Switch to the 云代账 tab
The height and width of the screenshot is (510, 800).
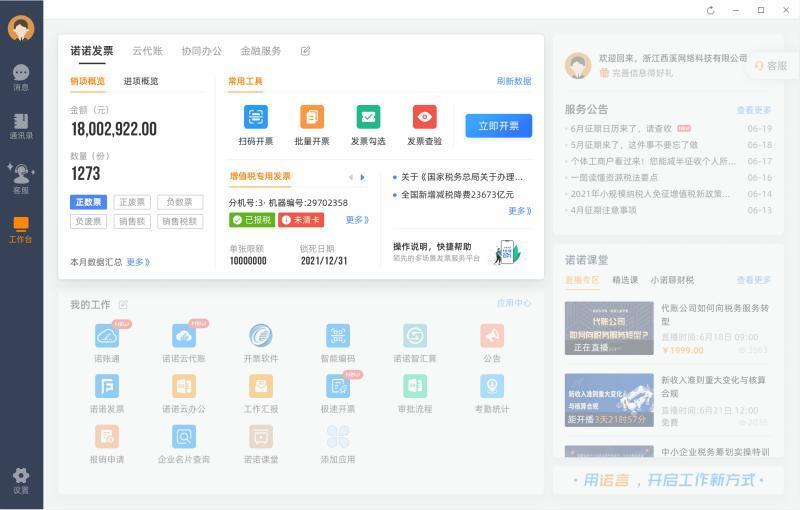click(147, 51)
